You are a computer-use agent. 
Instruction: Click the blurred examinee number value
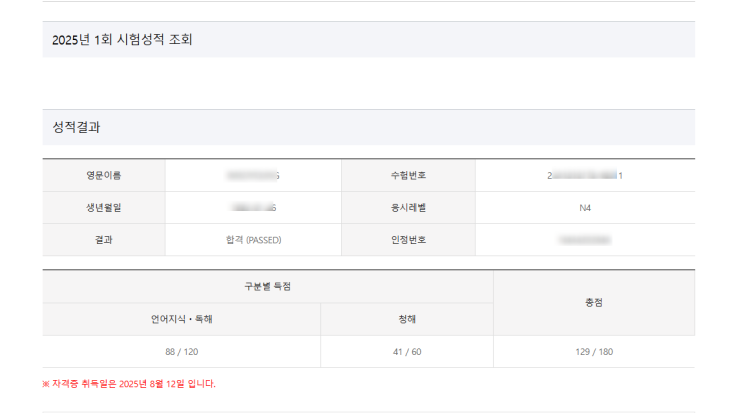coord(585,176)
